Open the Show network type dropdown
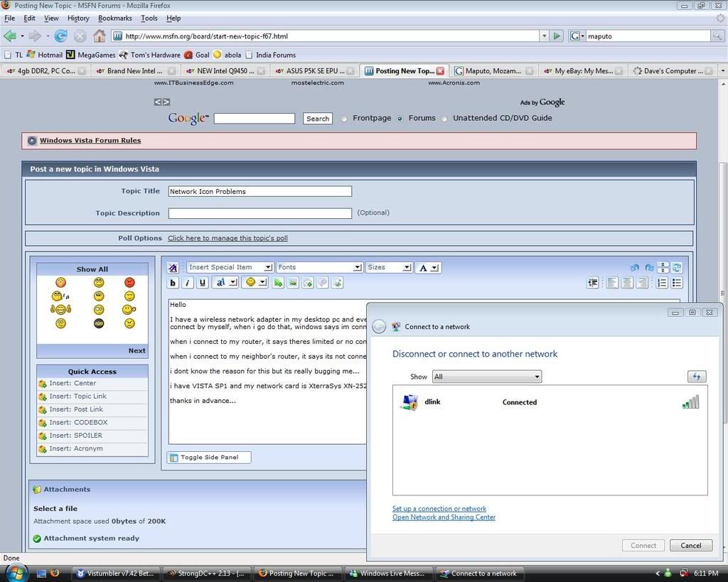728x582 pixels. pos(487,377)
